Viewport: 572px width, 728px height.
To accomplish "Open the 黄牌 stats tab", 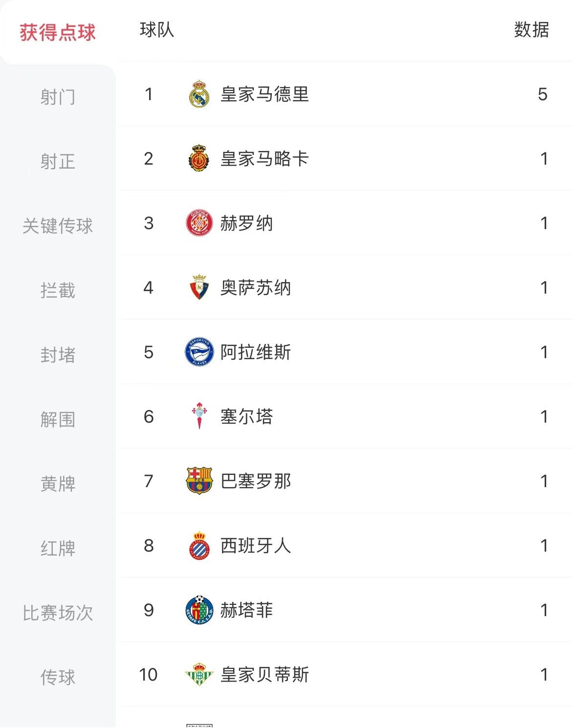I will (58, 484).
